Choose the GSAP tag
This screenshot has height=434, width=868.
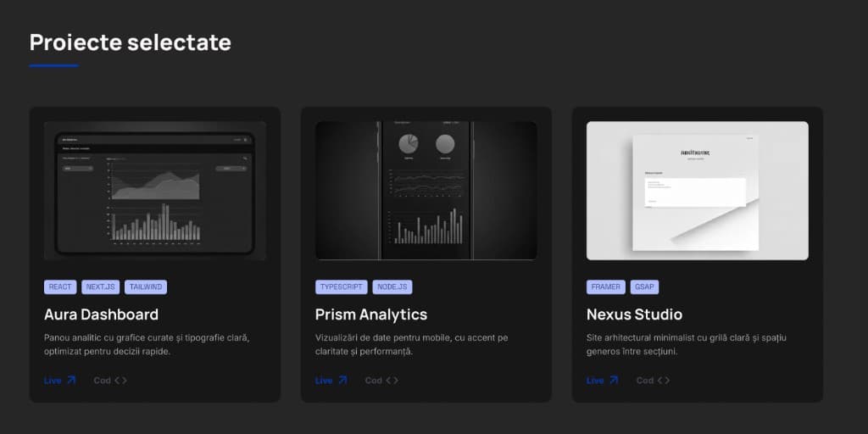tap(644, 287)
